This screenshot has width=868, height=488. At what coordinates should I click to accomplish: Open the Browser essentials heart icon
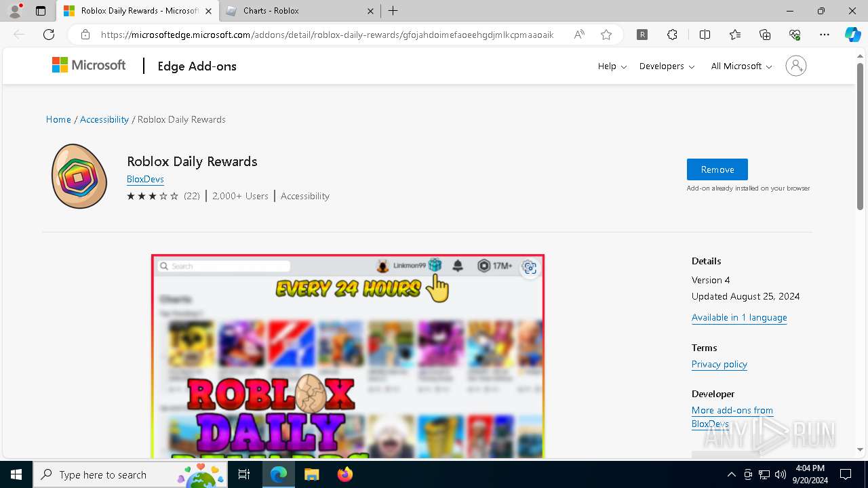point(795,35)
